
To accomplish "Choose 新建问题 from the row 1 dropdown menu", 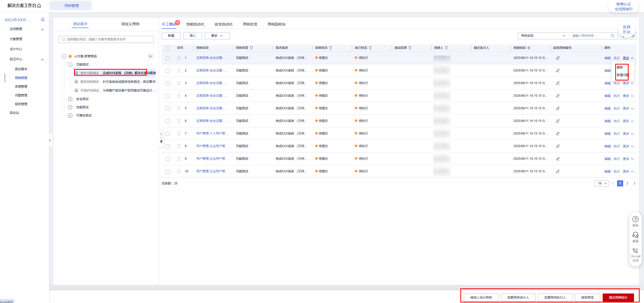I will (623, 75).
